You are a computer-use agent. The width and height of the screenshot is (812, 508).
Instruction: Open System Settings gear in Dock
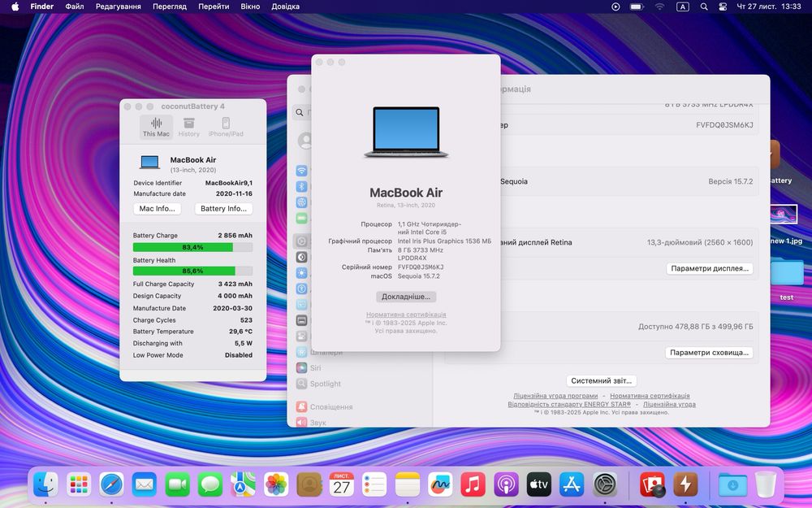point(605,485)
